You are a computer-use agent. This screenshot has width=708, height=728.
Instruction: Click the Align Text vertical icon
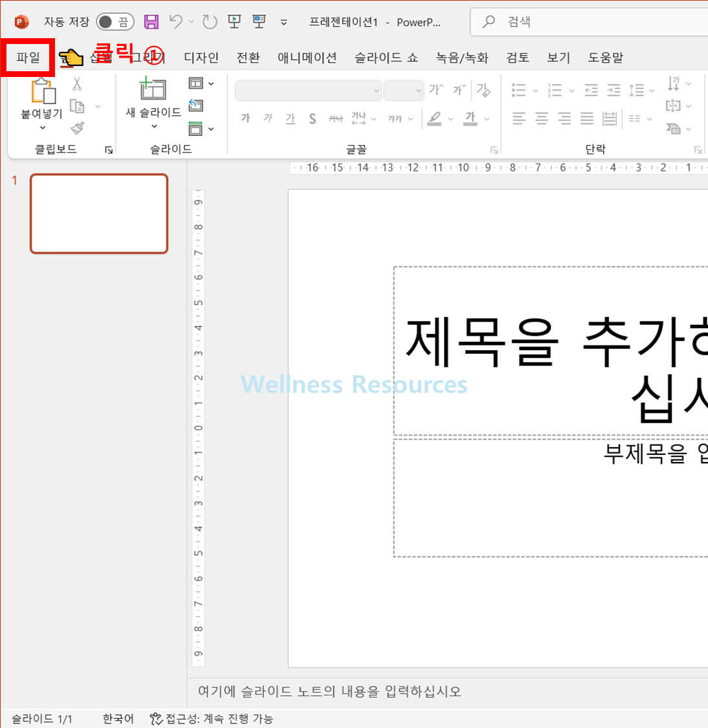click(673, 106)
